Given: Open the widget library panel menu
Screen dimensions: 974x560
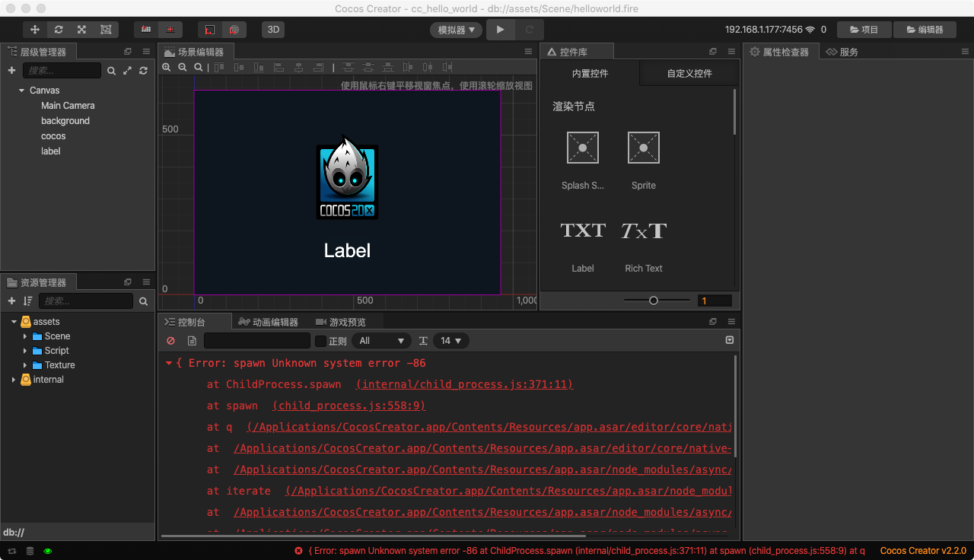Looking at the screenshot, I should coord(731,52).
